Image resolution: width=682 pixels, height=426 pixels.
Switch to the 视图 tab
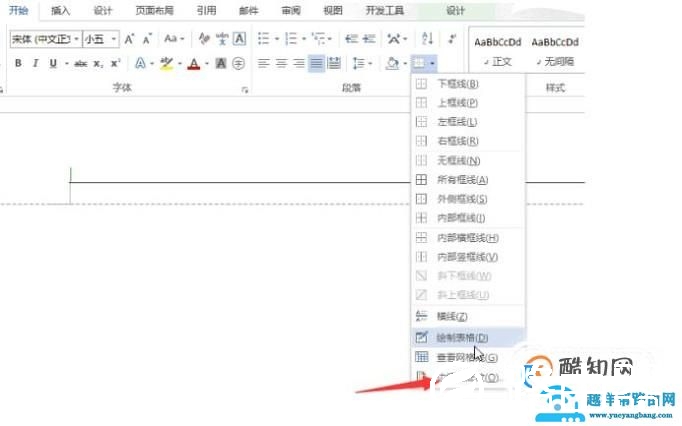click(333, 10)
